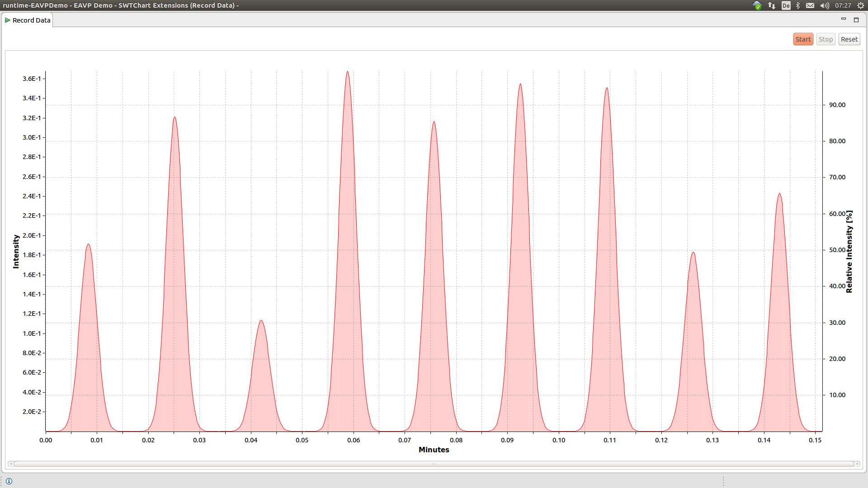Click the 0.00 minutes axis label
The height and width of the screenshot is (488, 868).
tap(46, 440)
